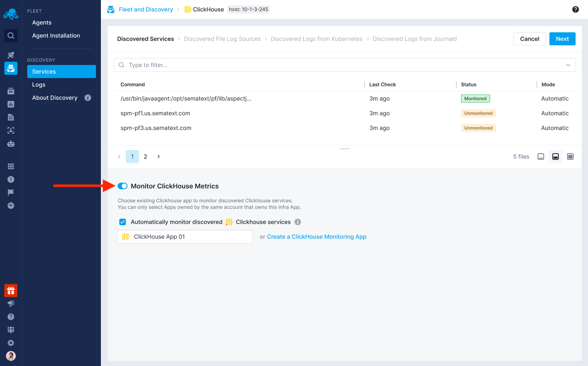Open the alerts exclamation sidebar icon
This screenshot has width=588, height=366.
(x=11, y=179)
